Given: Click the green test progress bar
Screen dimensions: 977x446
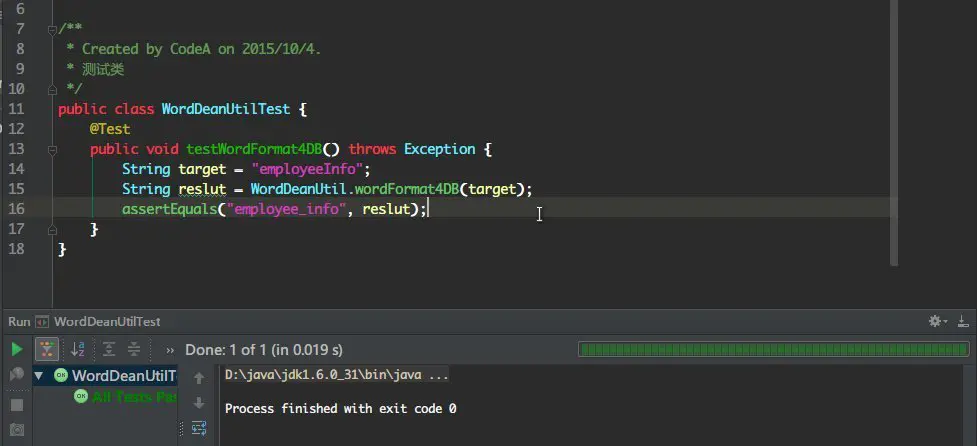Looking at the screenshot, I should [x=773, y=349].
